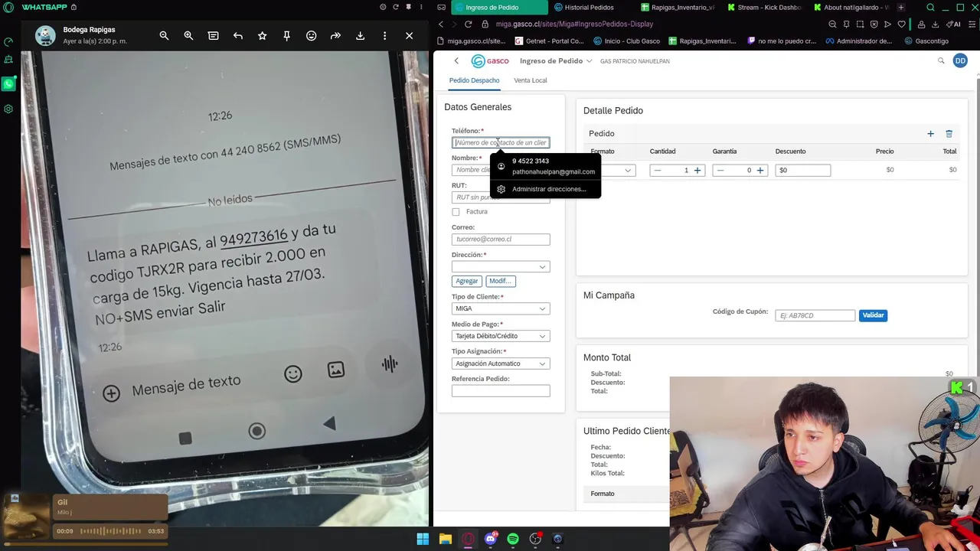Decrease Garantía with minus stepper
980x551 pixels.
[x=720, y=171]
